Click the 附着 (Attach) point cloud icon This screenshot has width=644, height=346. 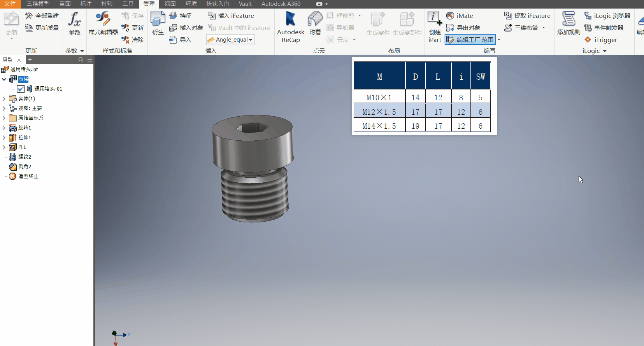[315, 19]
